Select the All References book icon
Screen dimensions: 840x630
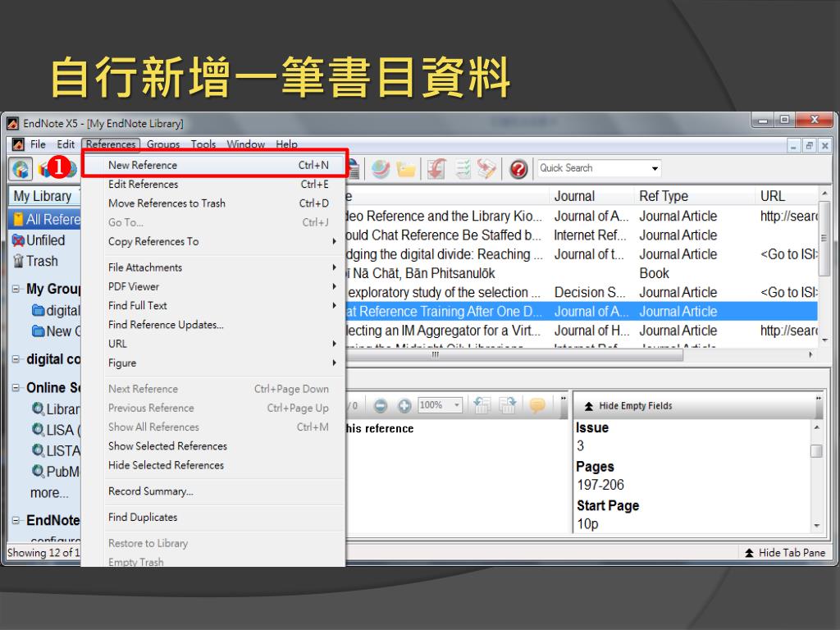pos(18,219)
